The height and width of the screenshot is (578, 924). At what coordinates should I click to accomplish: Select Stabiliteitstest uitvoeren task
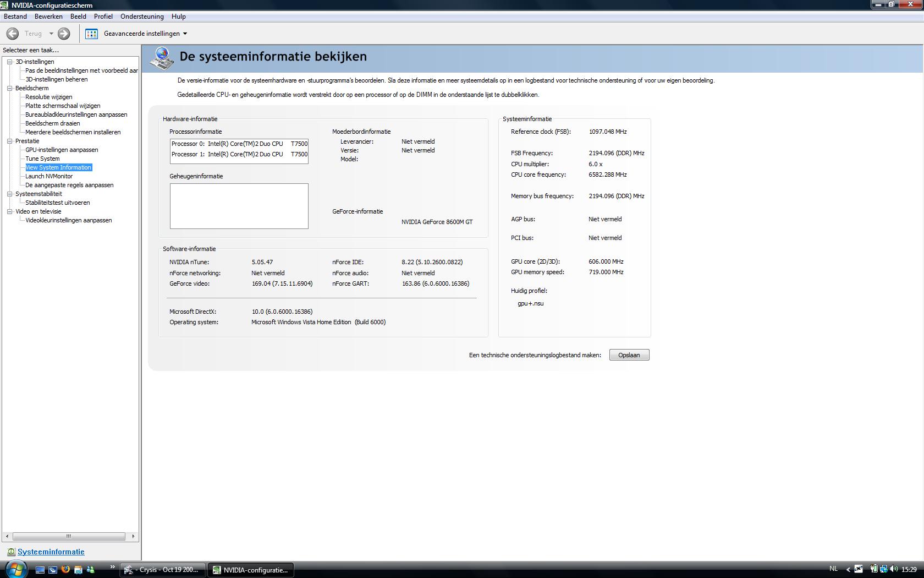point(58,203)
